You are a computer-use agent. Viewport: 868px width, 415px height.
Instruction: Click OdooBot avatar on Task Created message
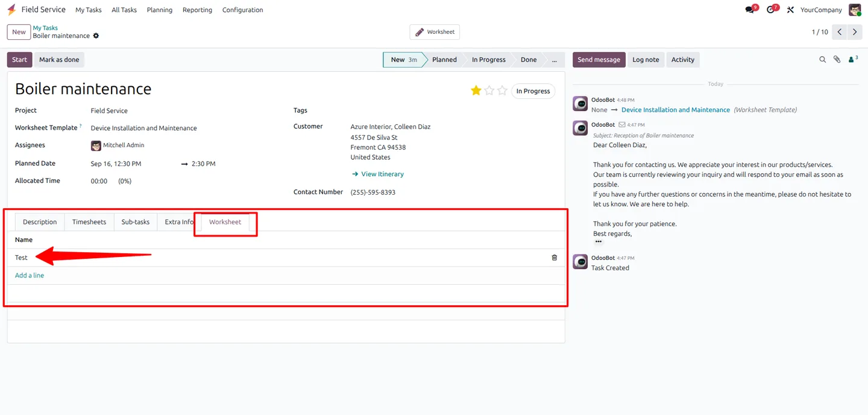point(580,262)
